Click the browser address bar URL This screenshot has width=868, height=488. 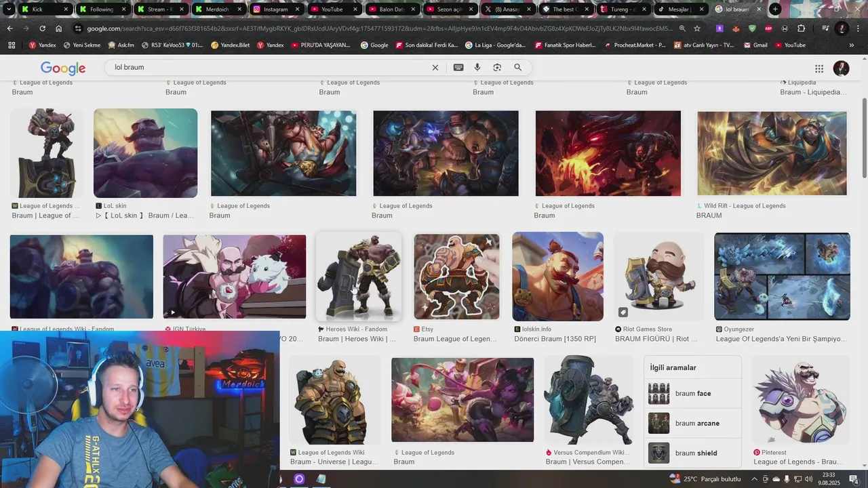380,28
